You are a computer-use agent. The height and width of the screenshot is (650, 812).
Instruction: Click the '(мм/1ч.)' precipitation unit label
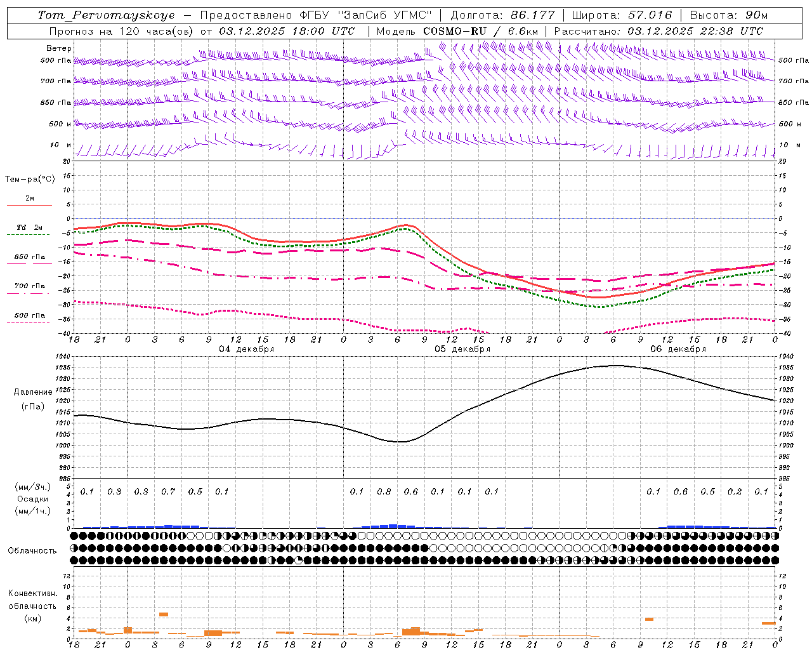33,511
